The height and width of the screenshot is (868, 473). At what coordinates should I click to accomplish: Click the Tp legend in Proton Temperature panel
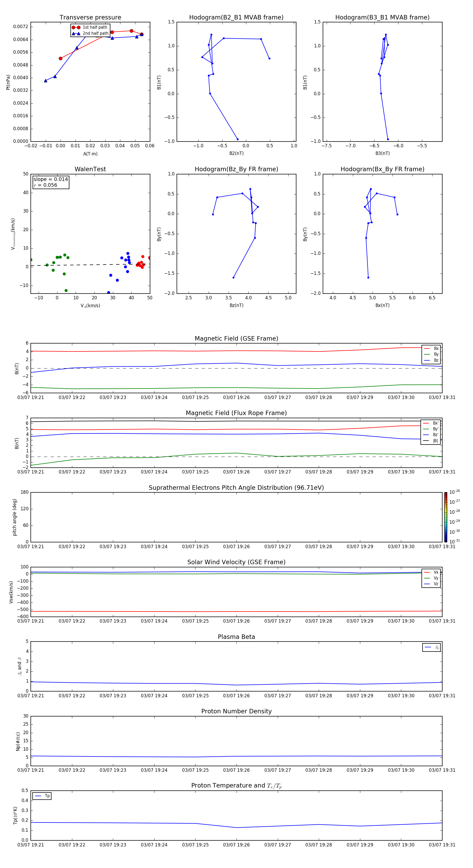coord(42,796)
